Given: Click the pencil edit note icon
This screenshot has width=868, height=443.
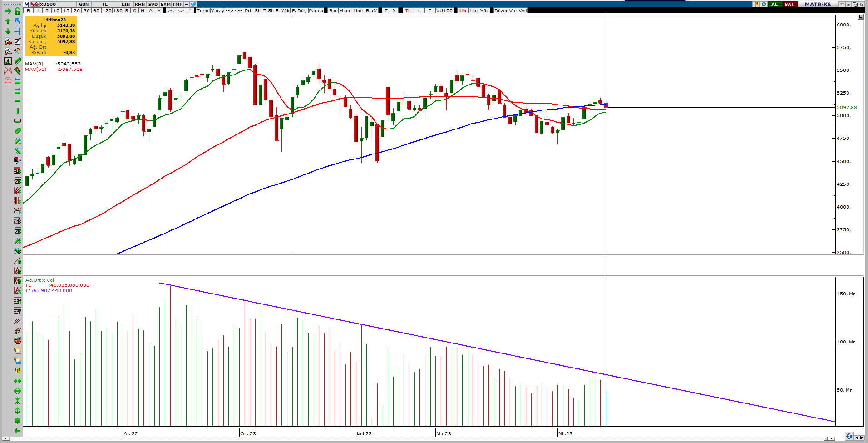Looking at the screenshot, I should pyautogui.click(x=17, y=41).
